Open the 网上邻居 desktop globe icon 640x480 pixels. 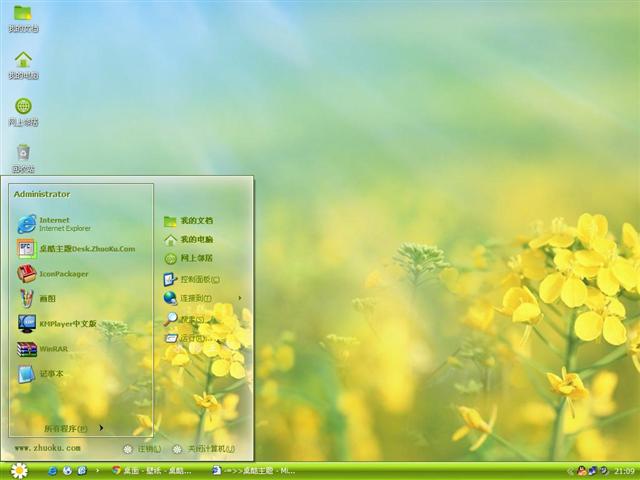[x=23, y=112]
